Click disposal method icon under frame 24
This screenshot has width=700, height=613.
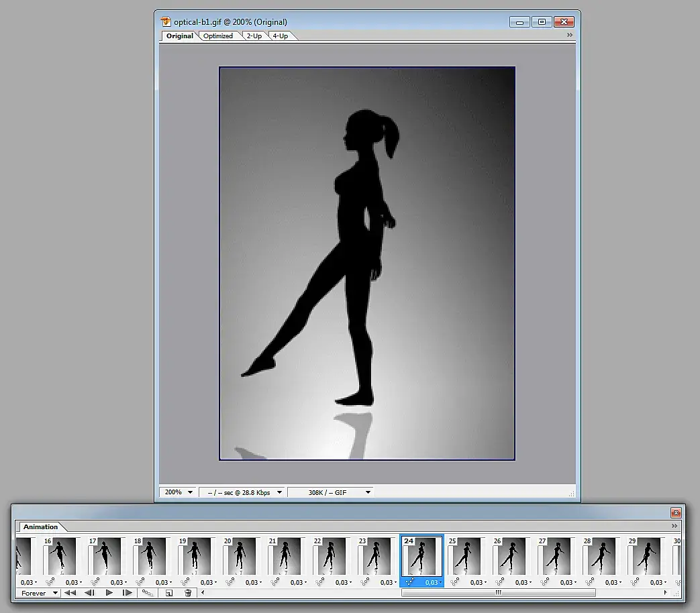tap(410, 582)
